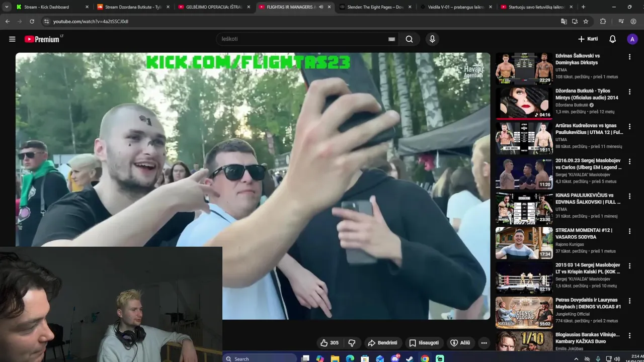Mute the tab audio icon on FLIGHTAS tab
Viewport: 644px width, 362px height.
321,7
